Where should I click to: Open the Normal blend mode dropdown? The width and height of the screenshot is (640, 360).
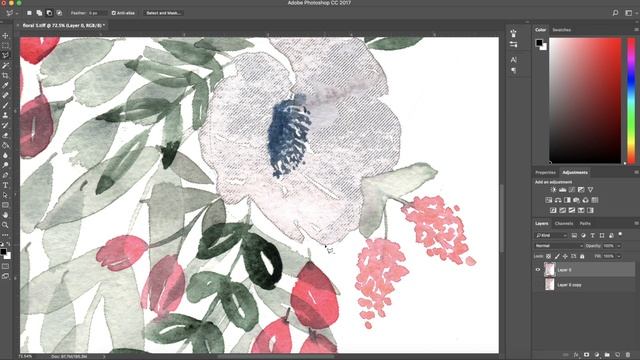click(559, 246)
